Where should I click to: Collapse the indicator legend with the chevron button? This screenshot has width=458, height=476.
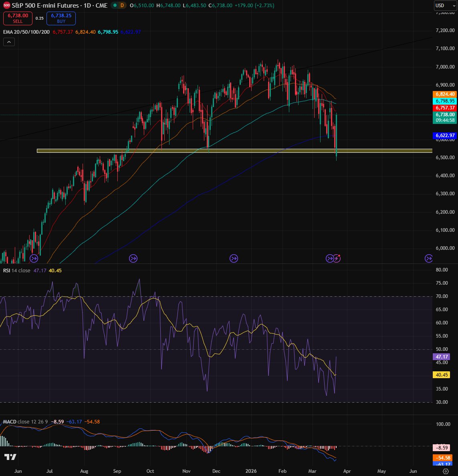coord(9,42)
